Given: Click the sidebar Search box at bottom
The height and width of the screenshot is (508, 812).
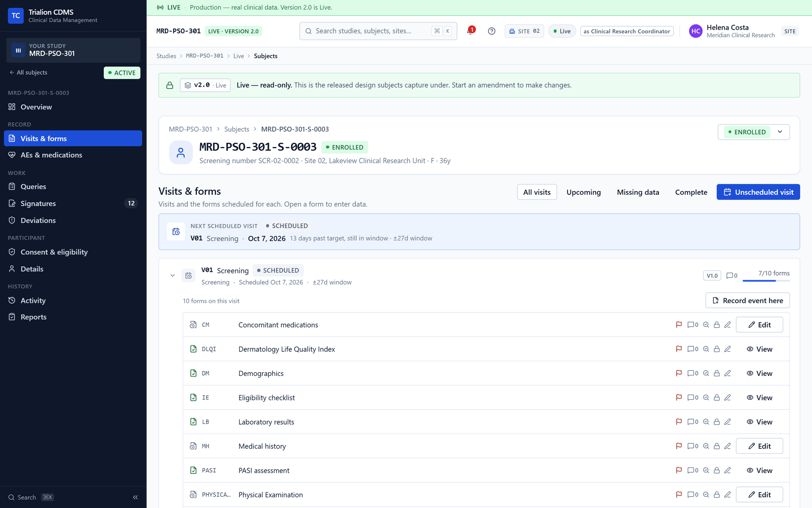Looking at the screenshot, I should 32,497.
